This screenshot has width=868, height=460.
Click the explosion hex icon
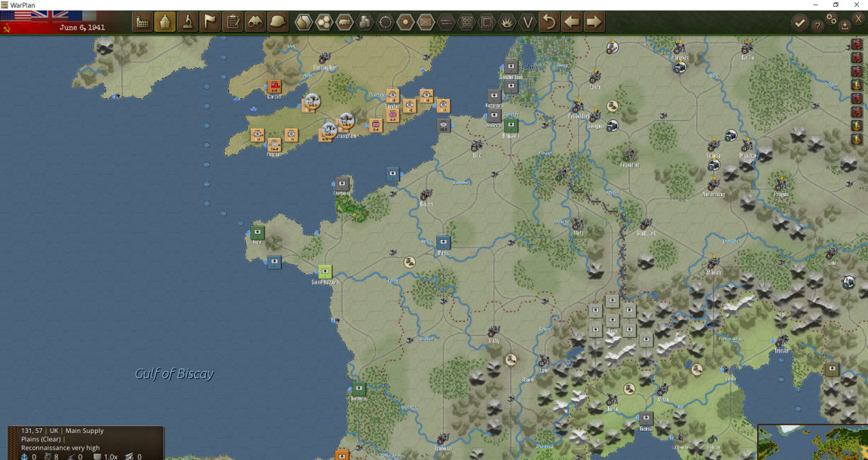pyautogui.click(x=508, y=22)
